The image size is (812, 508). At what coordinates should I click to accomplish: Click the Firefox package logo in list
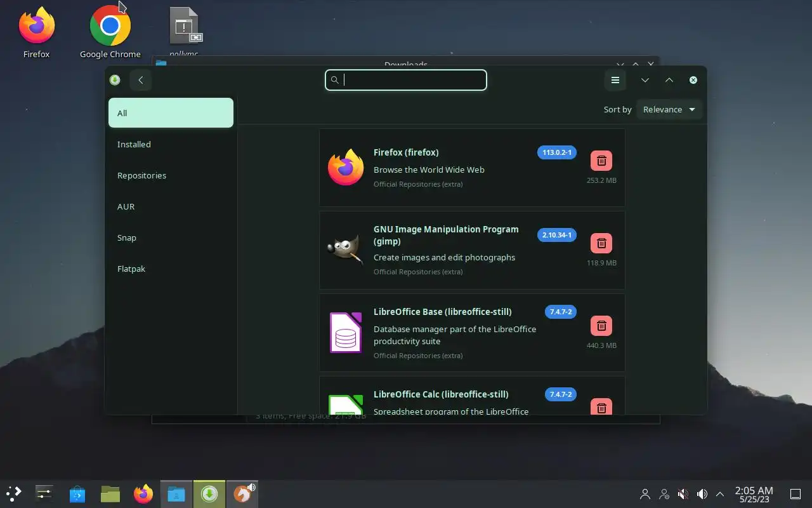(346, 167)
